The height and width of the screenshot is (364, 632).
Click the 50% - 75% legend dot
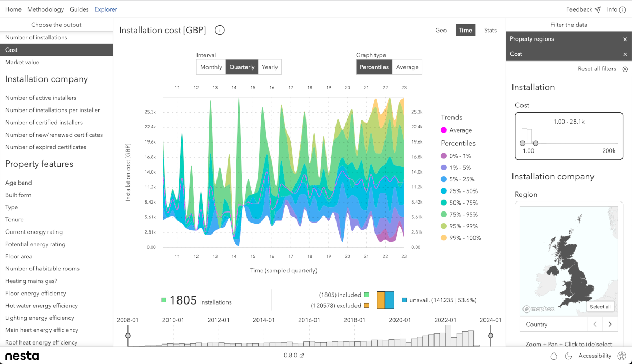click(x=443, y=203)
